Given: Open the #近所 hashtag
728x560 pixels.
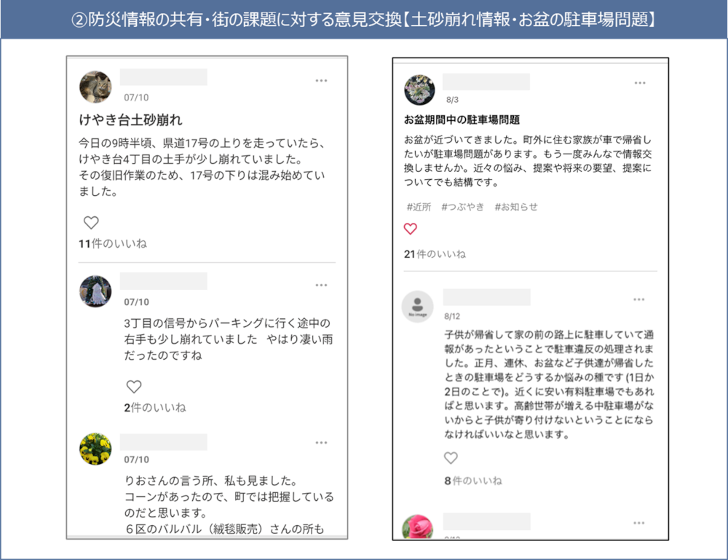Looking at the screenshot, I should [419, 207].
